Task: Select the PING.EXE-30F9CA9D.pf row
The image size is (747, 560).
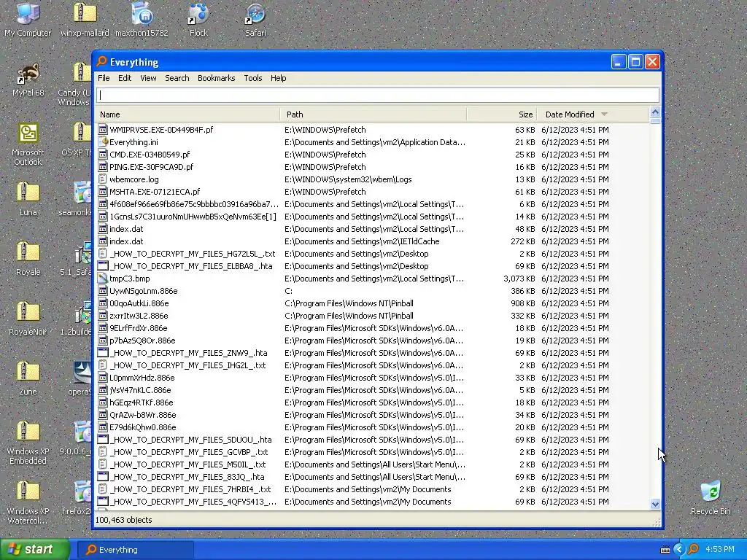Action: [x=373, y=167]
